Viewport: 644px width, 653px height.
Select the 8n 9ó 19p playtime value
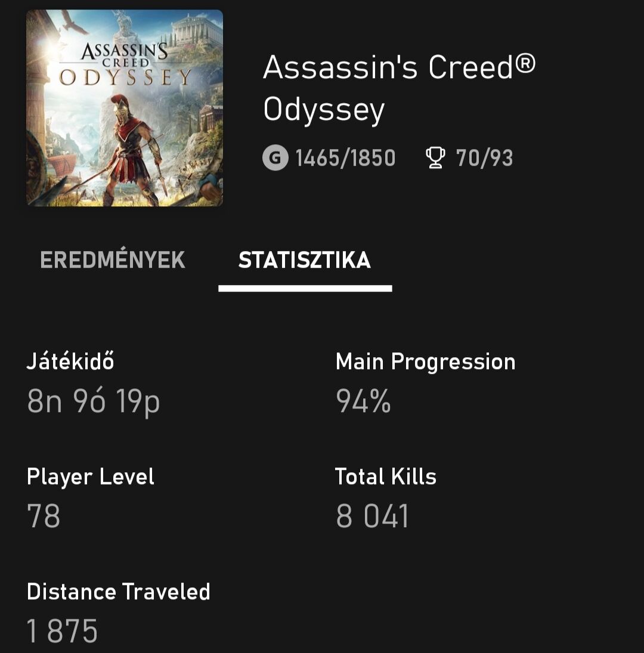click(x=93, y=402)
